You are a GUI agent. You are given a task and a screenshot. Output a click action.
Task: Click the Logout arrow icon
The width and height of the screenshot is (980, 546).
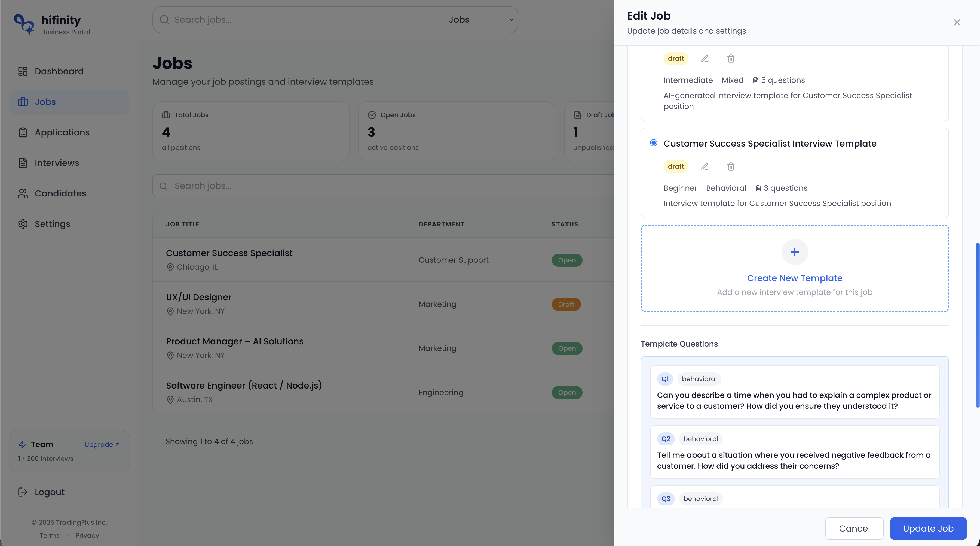pyautogui.click(x=23, y=492)
